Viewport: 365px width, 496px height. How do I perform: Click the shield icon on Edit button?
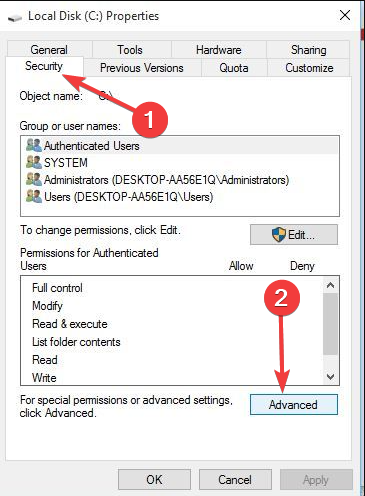(x=279, y=235)
